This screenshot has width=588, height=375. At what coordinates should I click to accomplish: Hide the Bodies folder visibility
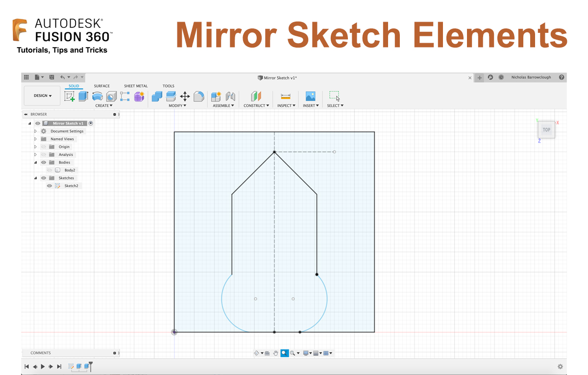point(43,162)
